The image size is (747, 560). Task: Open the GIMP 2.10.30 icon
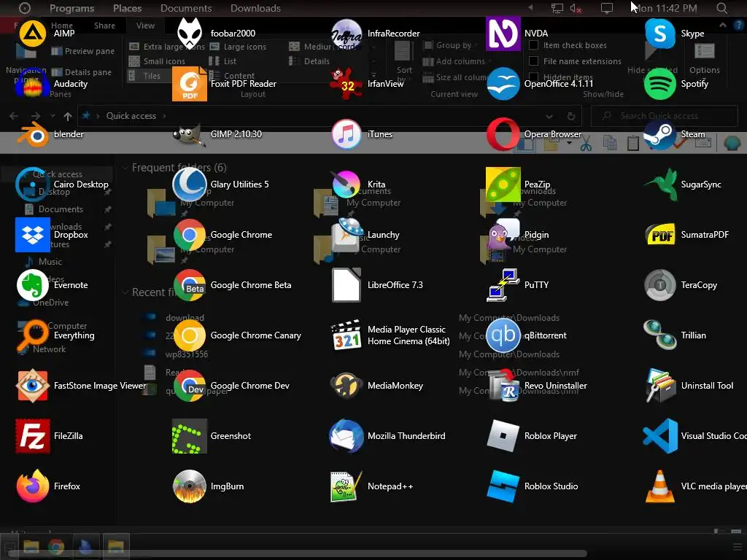189,134
